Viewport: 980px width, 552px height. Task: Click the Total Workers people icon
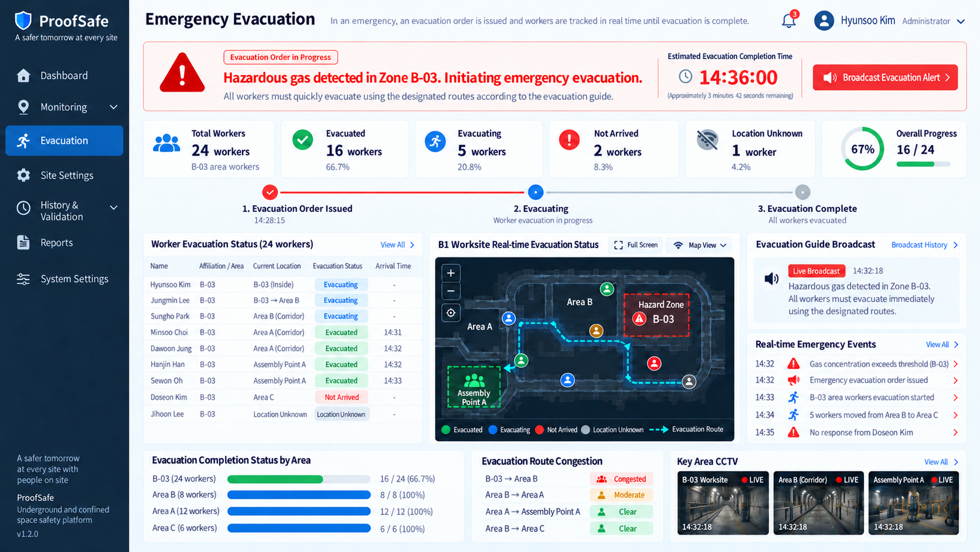(x=166, y=143)
